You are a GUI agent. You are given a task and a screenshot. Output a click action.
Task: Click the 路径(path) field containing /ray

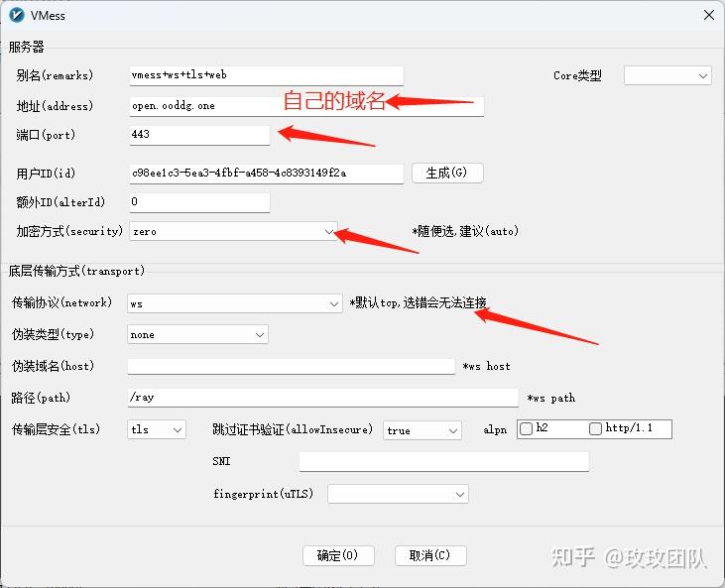click(322, 398)
